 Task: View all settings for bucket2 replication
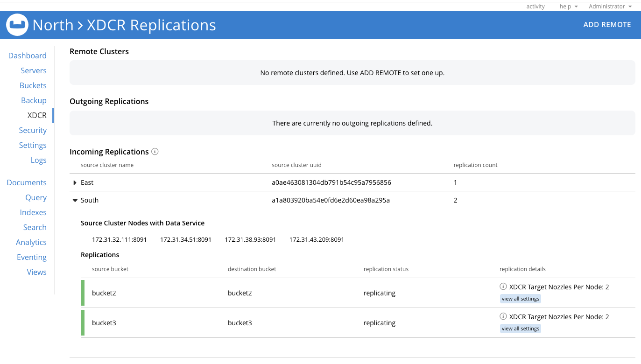click(x=520, y=299)
